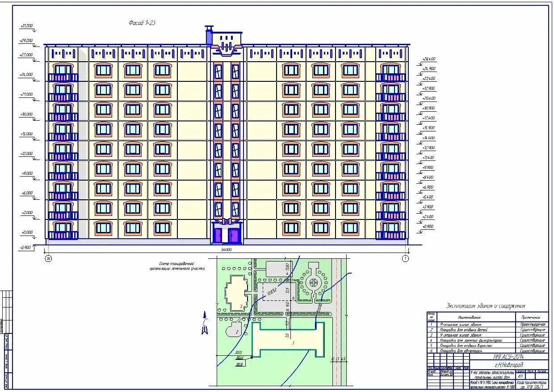Screen dimensions: 554x392
Task: Click the +9,000 elevation mark
Action: (x=26, y=173)
